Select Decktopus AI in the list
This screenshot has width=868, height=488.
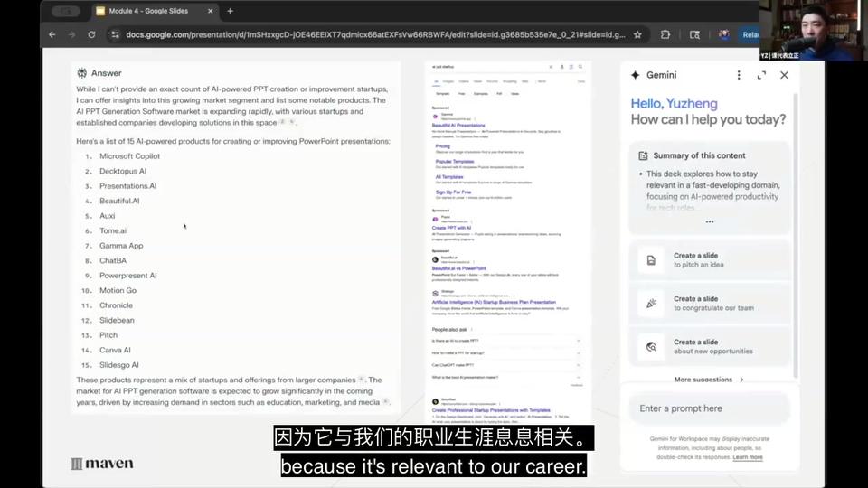coord(123,171)
